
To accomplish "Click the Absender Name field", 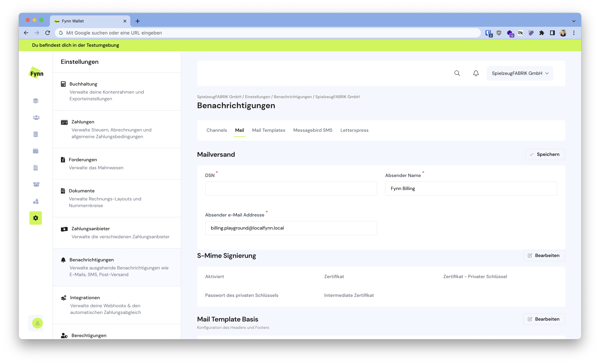I will pos(471,189).
